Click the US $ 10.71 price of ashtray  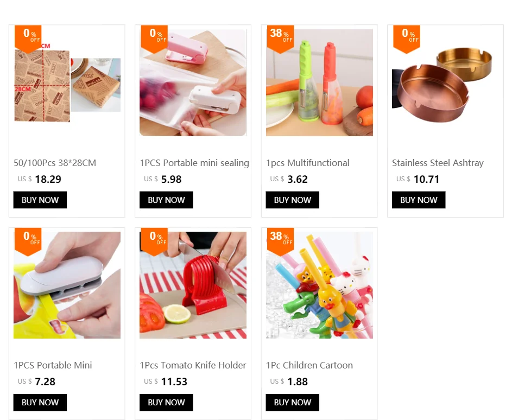tap(418, 179)
